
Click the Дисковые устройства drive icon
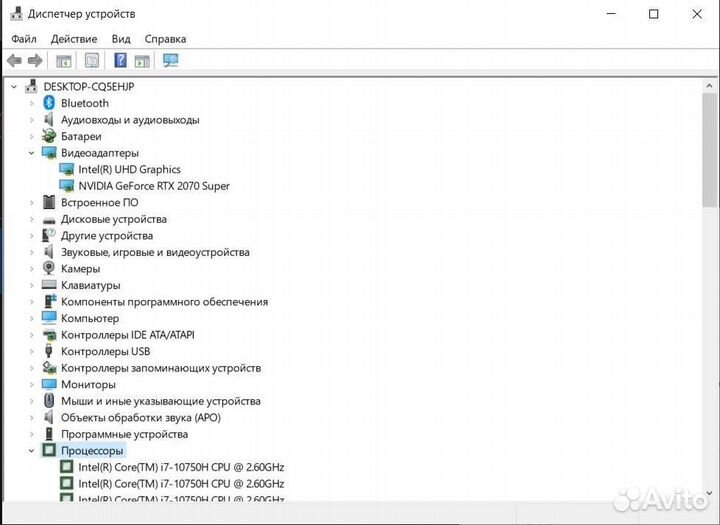coord(49,220)
